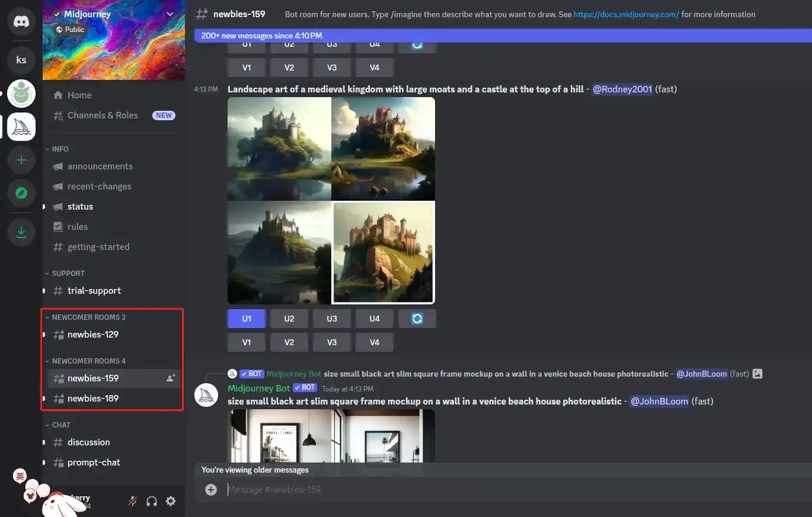The width and height of the screenshot is (812, 517).
Task: Click the bottom-right castle image thumbnail
Action: pos(383,252)
